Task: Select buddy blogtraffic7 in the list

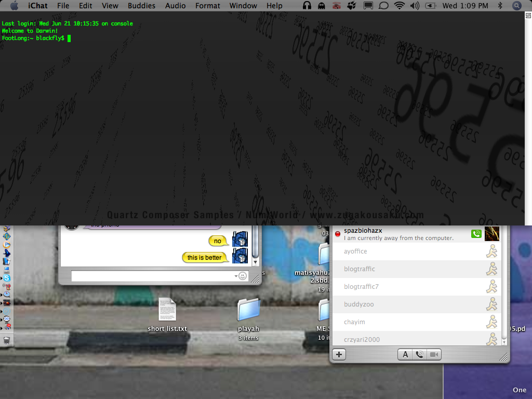Action: (361, 287)
